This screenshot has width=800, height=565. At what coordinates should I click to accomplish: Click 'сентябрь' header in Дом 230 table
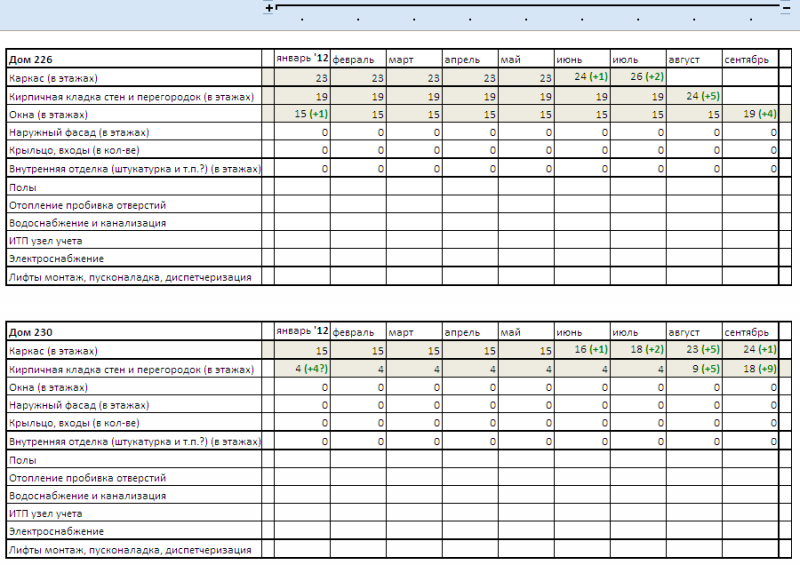coord(750,332)
